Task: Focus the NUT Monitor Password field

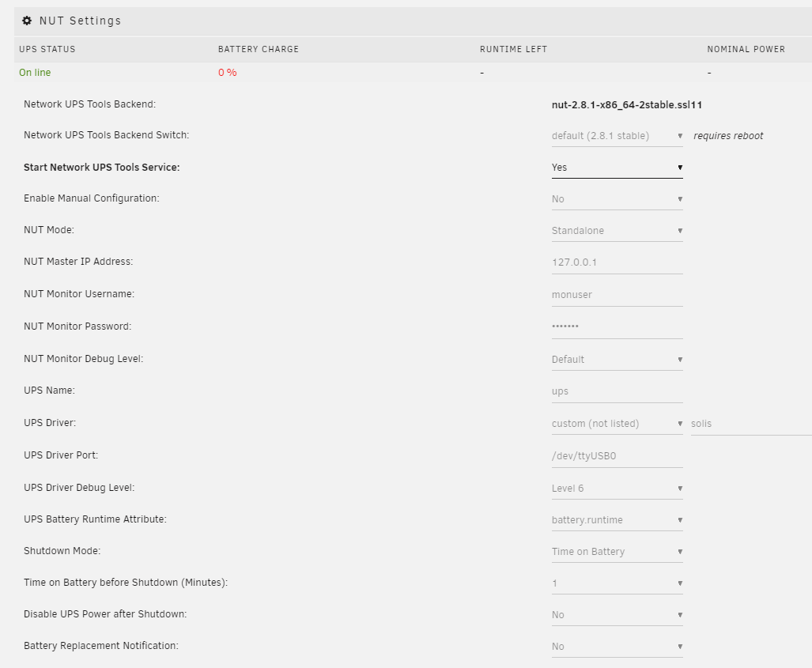Action: click(x=617, y=327)
